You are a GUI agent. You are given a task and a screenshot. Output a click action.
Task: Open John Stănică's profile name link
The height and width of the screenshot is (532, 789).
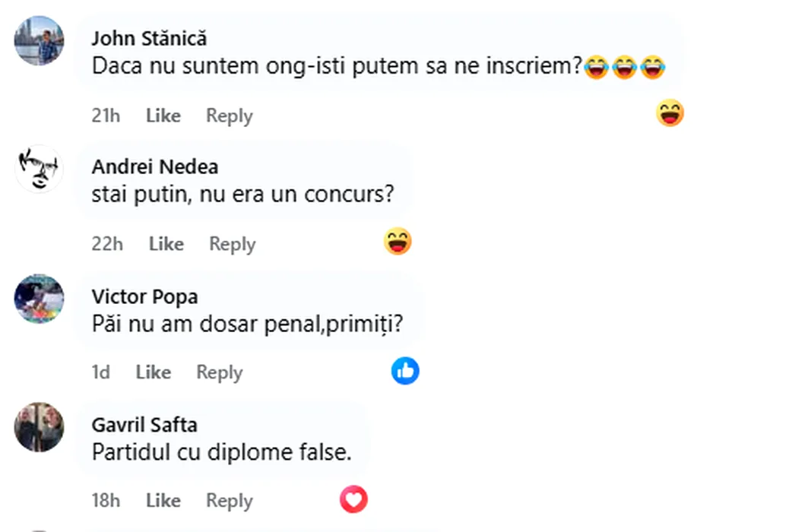tap(149, 38)
